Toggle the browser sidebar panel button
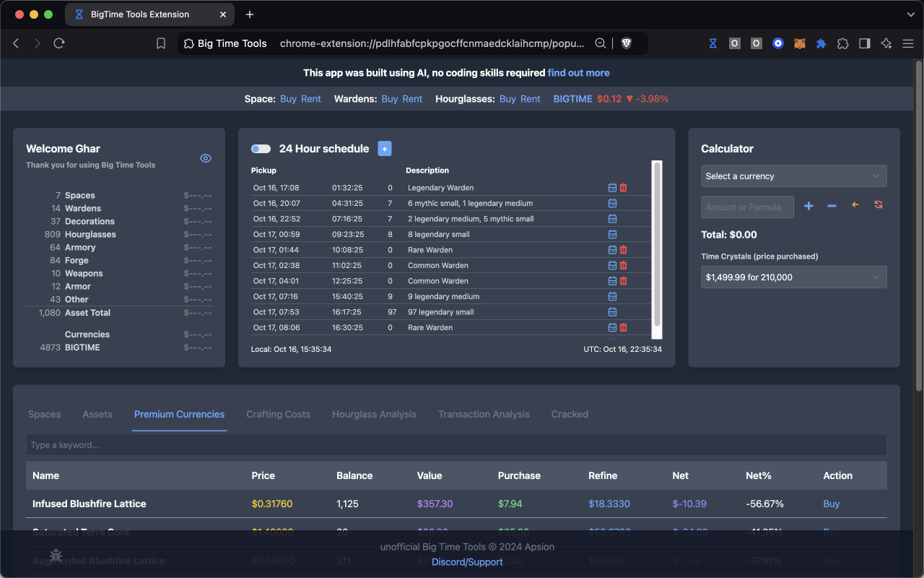 click(864, 43)
